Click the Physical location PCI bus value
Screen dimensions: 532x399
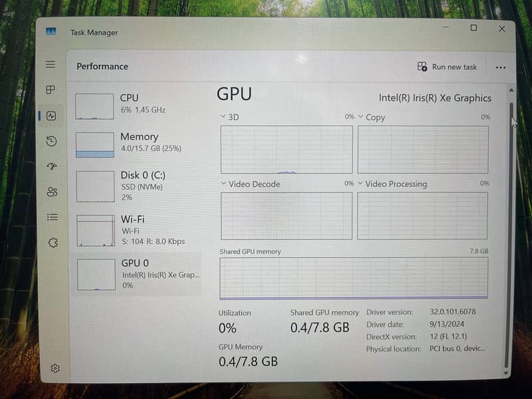458,348
